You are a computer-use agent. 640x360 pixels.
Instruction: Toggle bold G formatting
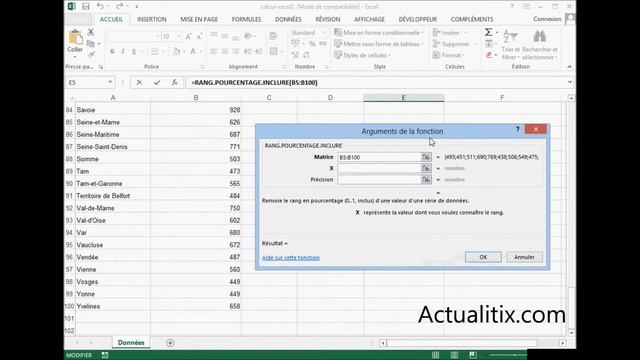(112, 51)
